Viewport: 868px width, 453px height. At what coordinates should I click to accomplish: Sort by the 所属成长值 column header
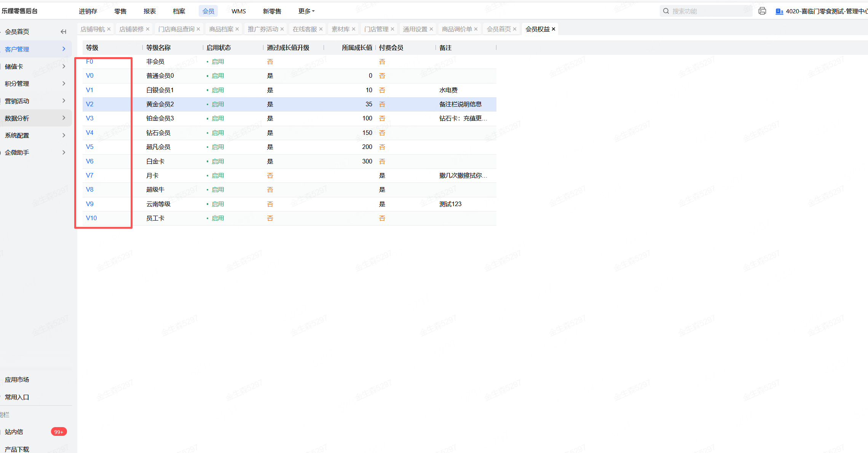point(356,48)
